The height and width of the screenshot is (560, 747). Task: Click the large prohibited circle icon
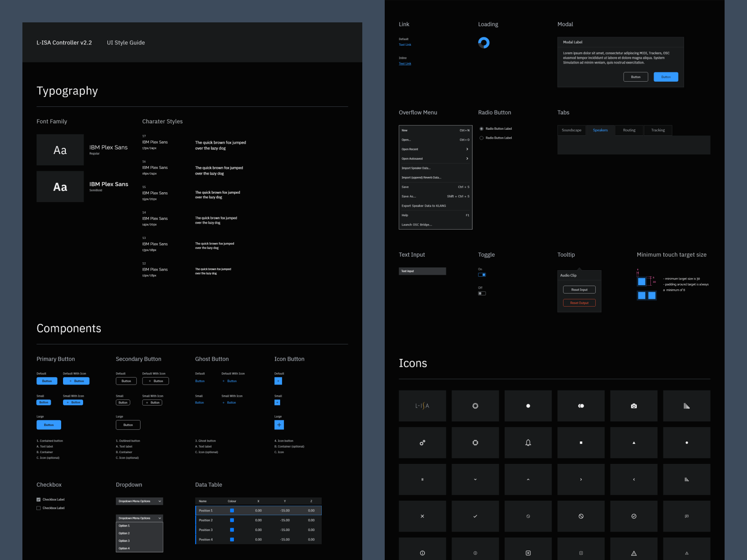[581, 516]
